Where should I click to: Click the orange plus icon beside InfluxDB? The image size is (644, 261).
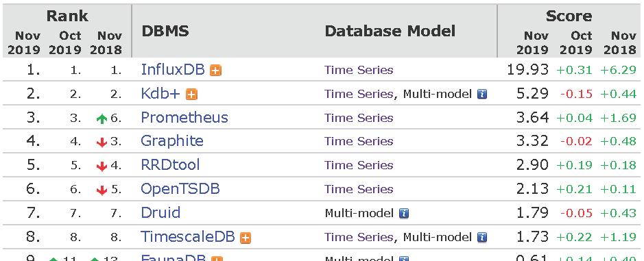click(215, 71)
